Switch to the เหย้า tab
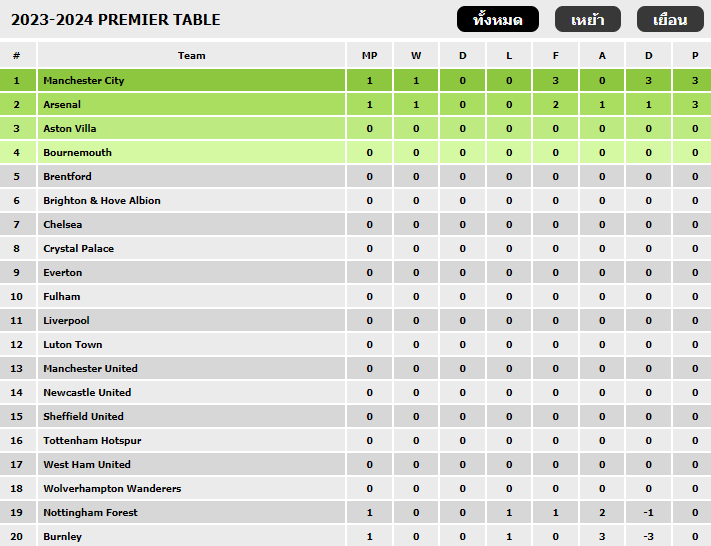711x546 pixels. 588,20
